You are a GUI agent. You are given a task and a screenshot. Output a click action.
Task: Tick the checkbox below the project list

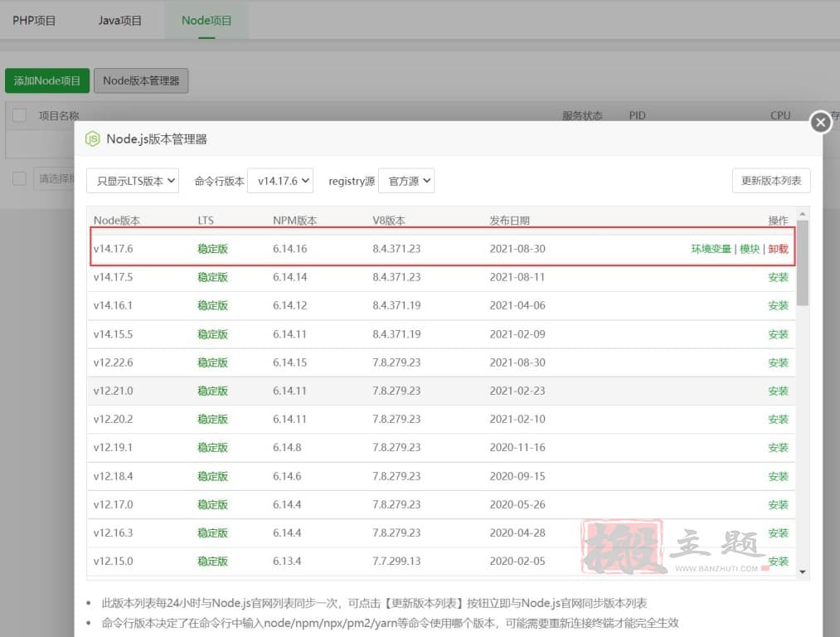coord(20,178)
